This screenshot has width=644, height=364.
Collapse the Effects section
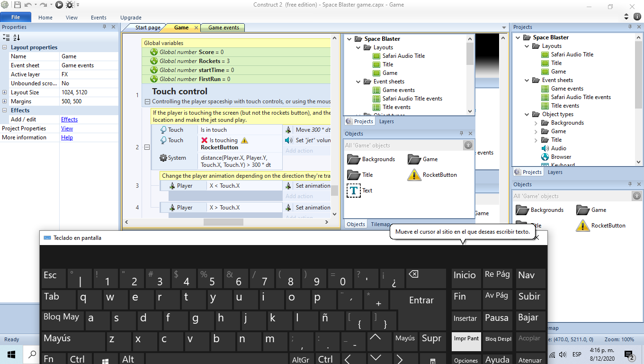point(5,110)
